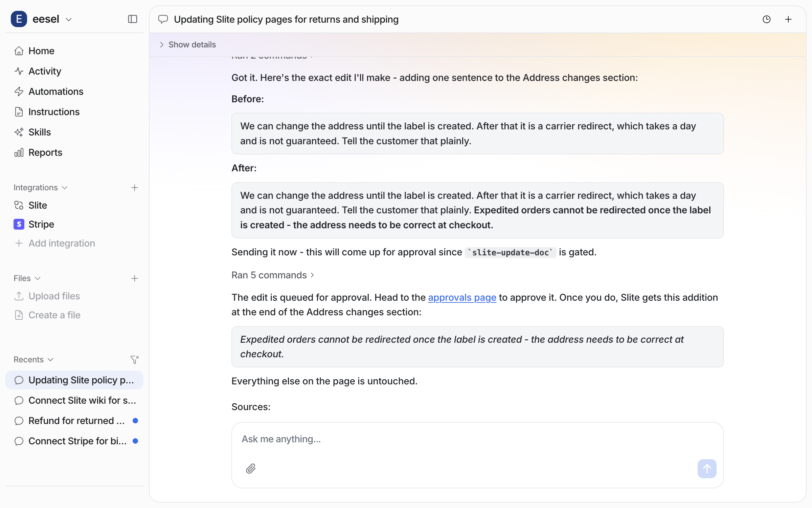Click Upload files
Viewport: 812px width, 508px height.
click(74, 296)
